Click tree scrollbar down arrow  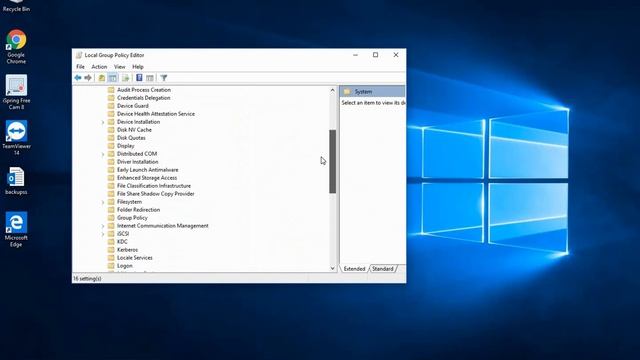tap(332, 268)
